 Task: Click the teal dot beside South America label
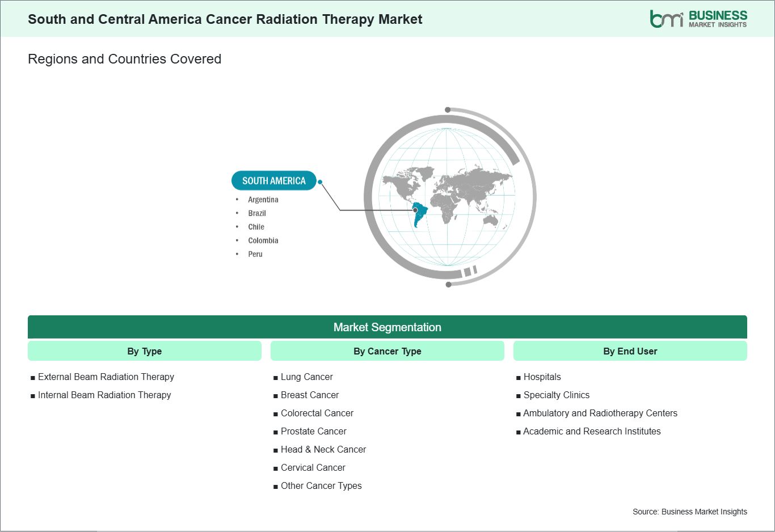(320, 182)
